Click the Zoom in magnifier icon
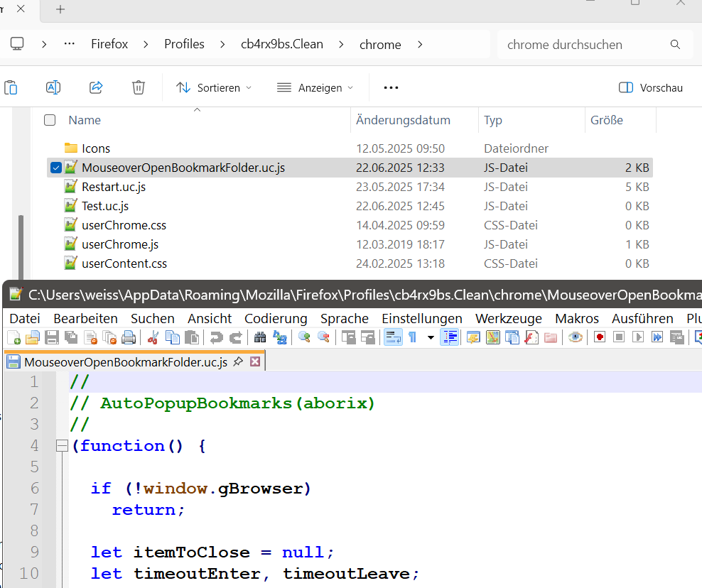Screen dimensions: 702x588 point(304,337)
